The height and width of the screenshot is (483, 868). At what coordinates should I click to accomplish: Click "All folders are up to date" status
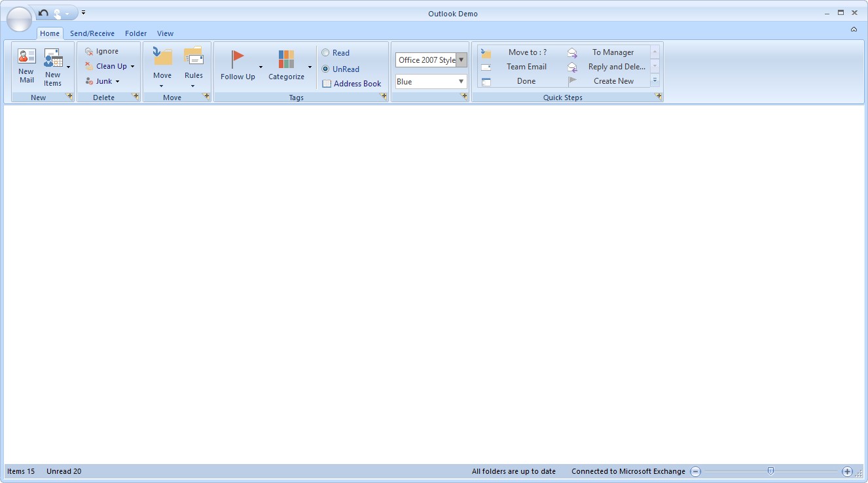click(x=514, y=471)
